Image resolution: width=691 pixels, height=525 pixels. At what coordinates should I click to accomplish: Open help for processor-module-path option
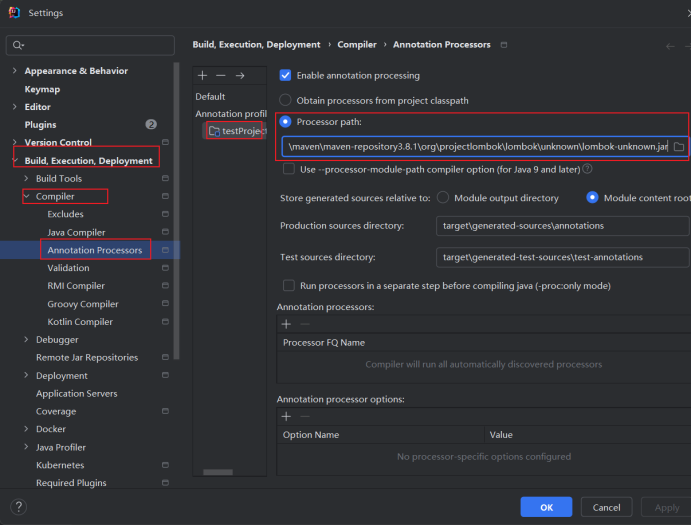click(x=587, y=169)
